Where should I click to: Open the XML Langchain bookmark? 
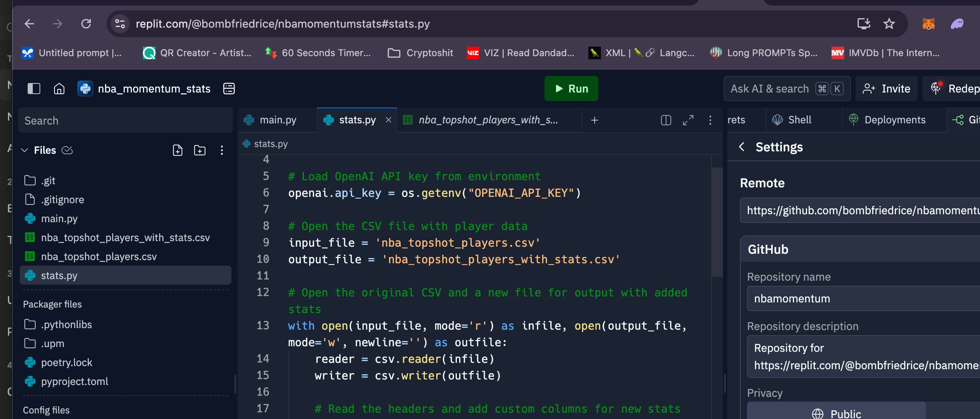point(641,53)
